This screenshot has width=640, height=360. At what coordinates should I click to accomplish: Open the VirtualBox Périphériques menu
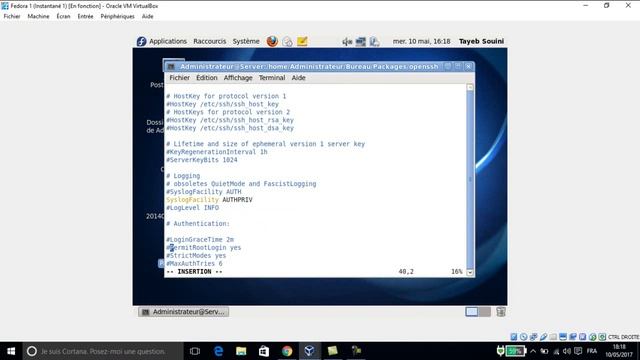pyautogui.click(x=118, y=16)
